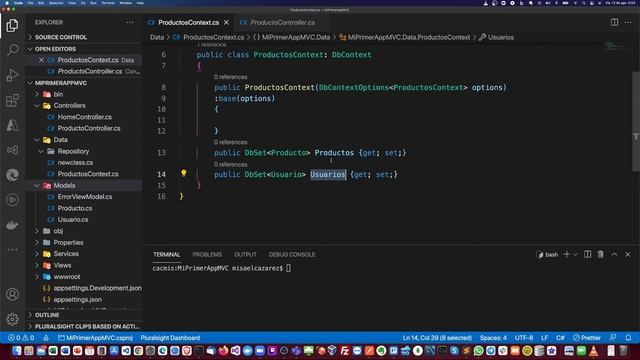Open ErrorViewModel.cs file
Screen dimensions: 640x360
click(85, 197)
